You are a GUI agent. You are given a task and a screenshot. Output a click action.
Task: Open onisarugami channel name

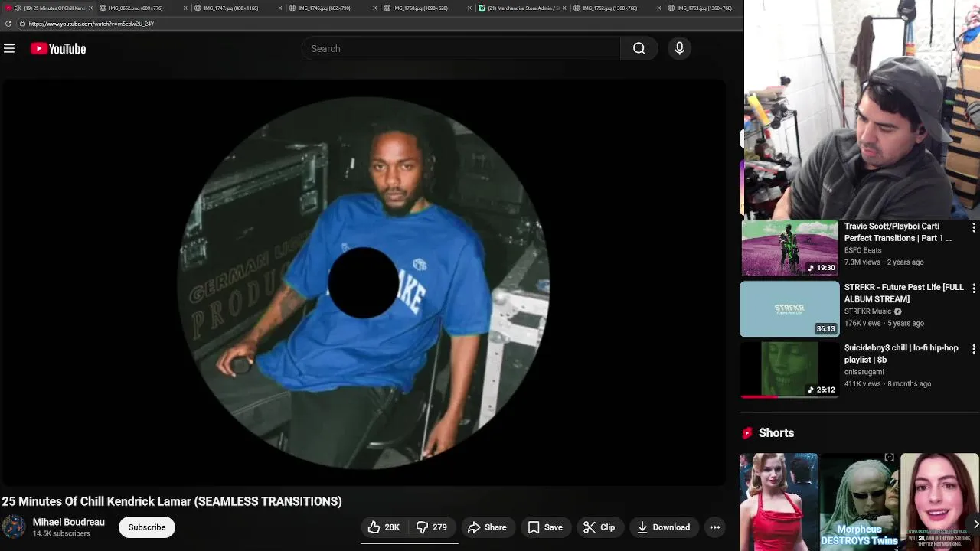point(864,372)
